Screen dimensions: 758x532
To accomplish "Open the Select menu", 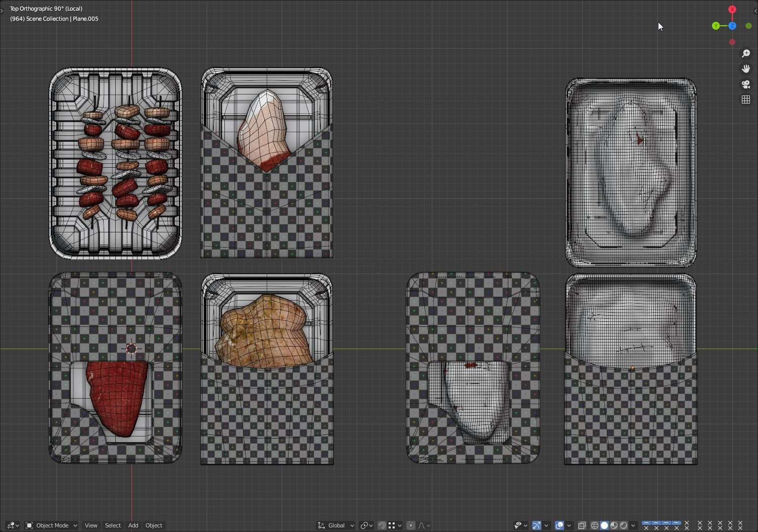I will [x=113, y=525].
